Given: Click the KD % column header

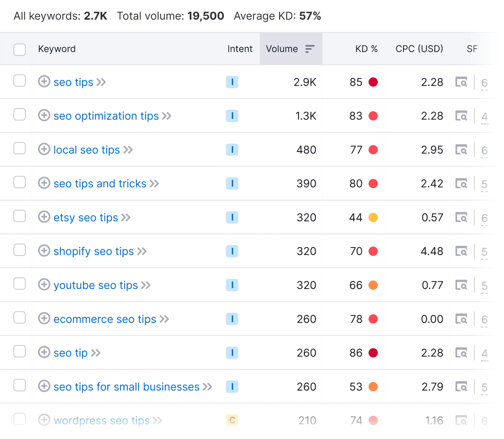Looking at the screenshot, I should (x=366, y=49).
